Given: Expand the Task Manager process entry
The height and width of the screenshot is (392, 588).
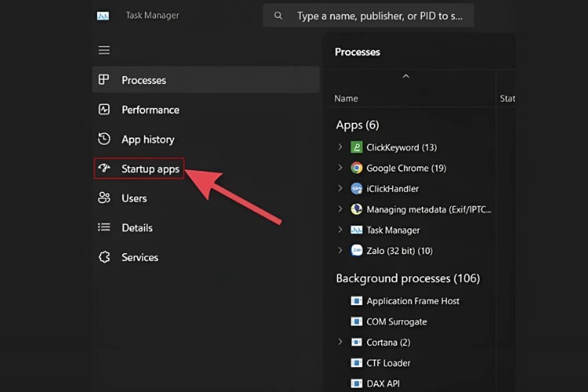Looking at the screenshot, I should click(x=340, y=230).
